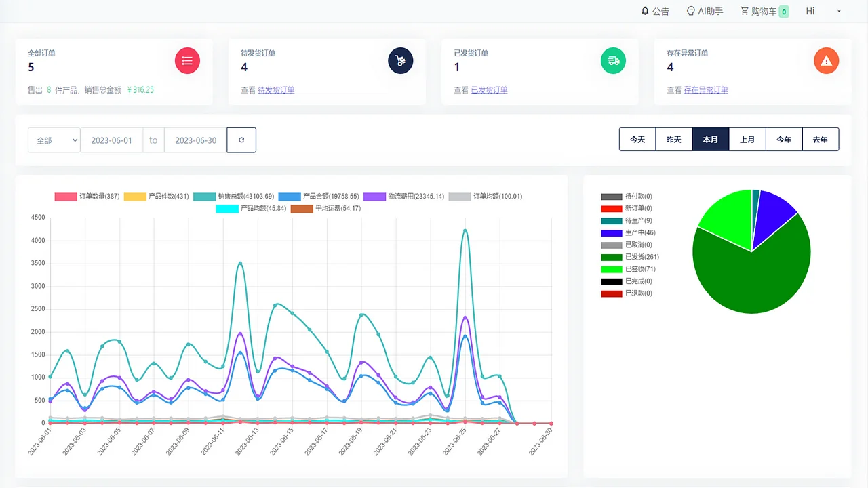Viewport: 868px width, 488px height.
Task: Switch to the 今天 time range
Action: click(x=637, y=140)
